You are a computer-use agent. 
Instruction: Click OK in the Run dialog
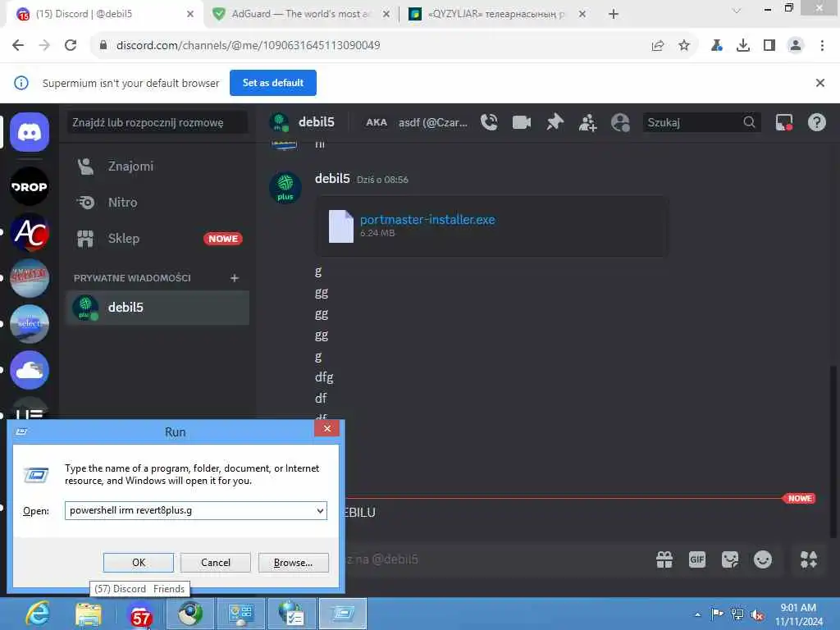138,563
